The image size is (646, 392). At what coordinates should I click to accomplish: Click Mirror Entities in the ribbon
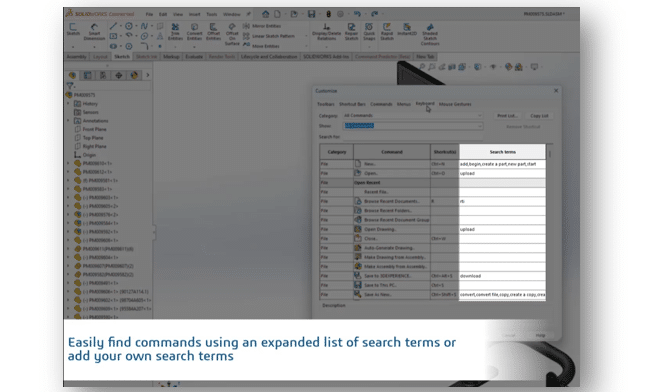point(262,26)
